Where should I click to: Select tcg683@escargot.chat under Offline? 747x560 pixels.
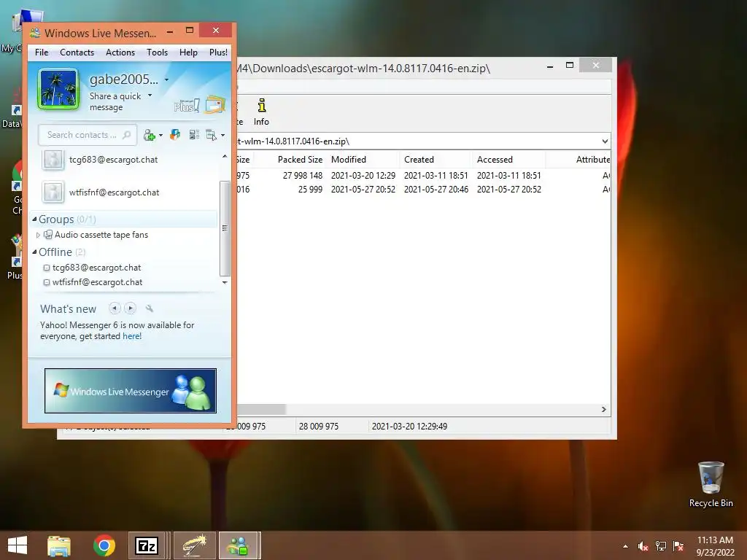pyautogui.click(x=97, y=268)
